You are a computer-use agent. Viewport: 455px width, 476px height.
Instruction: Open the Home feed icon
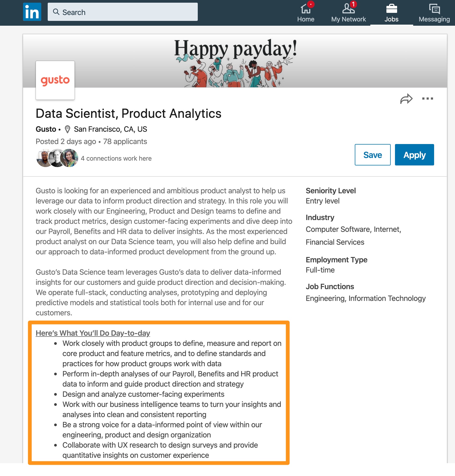[306, 9]
